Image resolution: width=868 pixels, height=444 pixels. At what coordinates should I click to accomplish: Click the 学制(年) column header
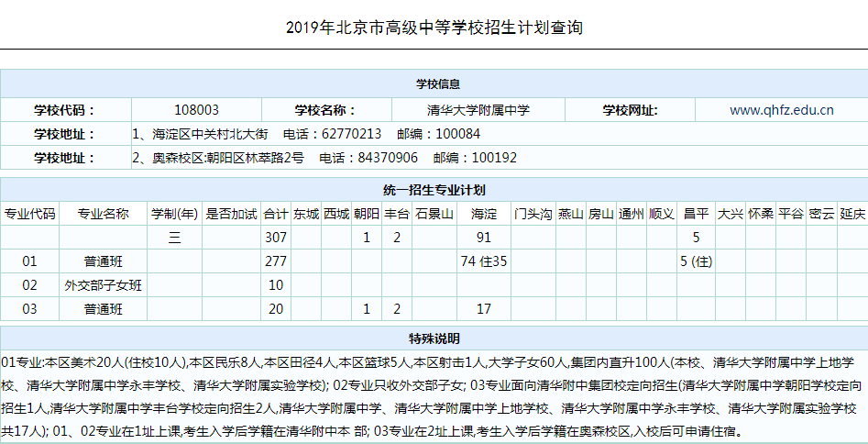(x=175, y=214)
